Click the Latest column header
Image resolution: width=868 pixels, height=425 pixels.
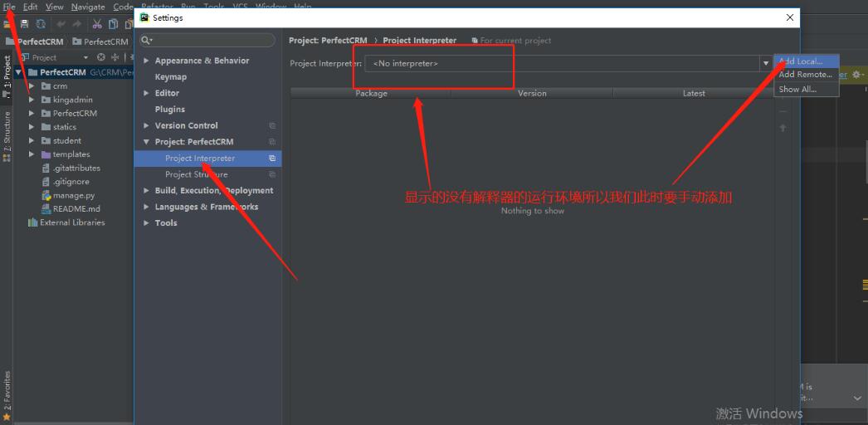click(x=694, y=94)
